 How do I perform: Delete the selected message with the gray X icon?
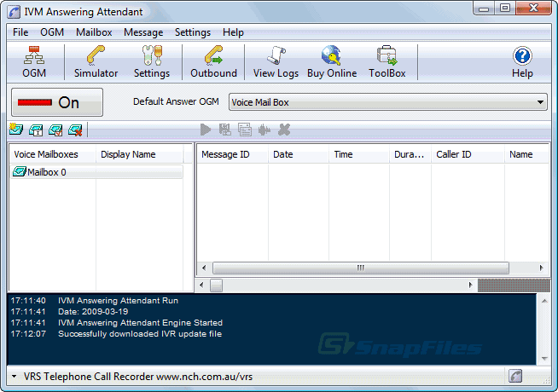(284, 130)
